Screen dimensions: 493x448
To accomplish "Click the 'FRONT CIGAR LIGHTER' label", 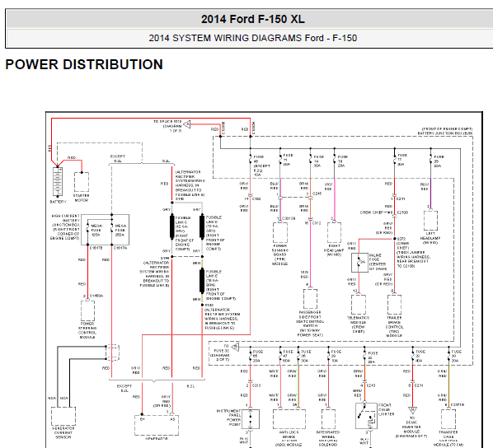I will (x=387, y=409).
